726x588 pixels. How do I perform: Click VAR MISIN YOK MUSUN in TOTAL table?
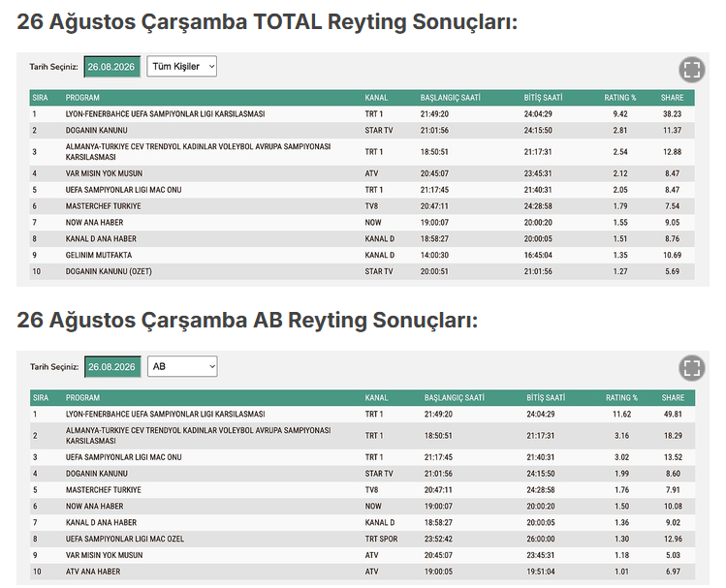pos(104,173)
